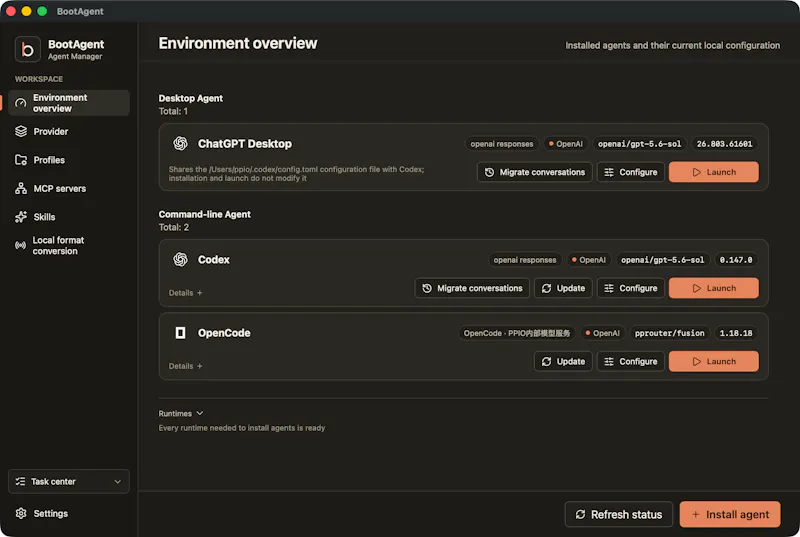Viewport: 800px width, 537px height.
Task: Click play icon in OpenCode Launch
Action: pyautogui.click(x=697, y=362)
